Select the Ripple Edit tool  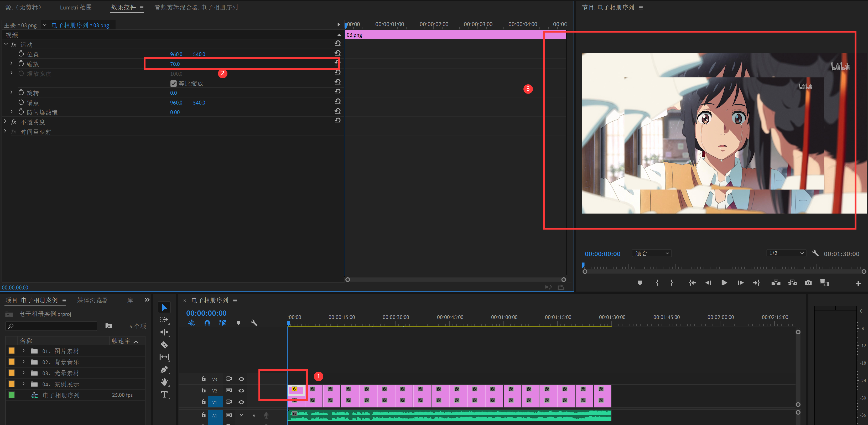pos(164,332)
